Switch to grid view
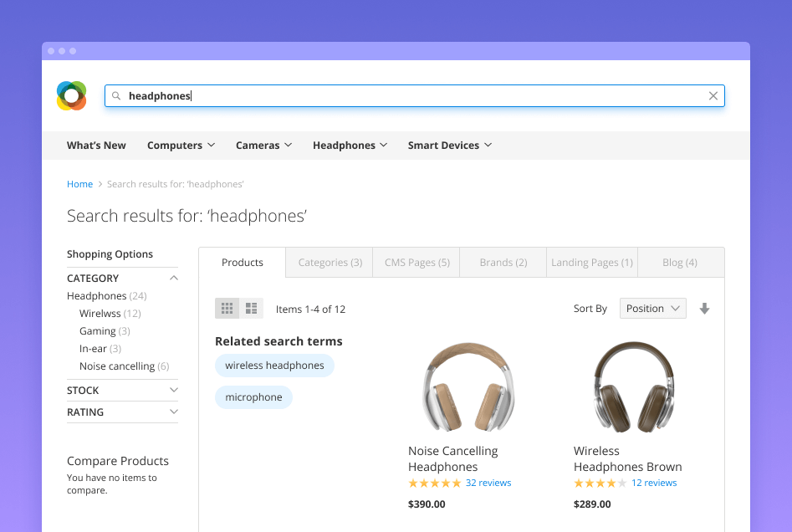Screen dimensions: 792x532 227,309
